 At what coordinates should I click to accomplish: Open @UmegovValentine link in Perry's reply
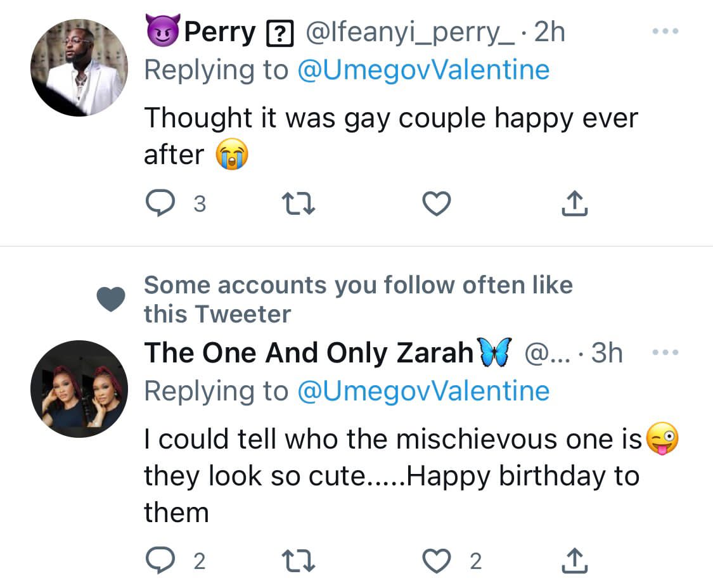point(423,70)
